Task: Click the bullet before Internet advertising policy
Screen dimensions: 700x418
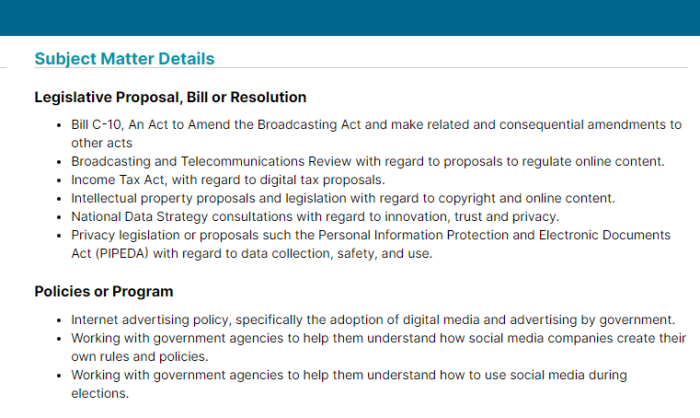Action: (59, 320)
